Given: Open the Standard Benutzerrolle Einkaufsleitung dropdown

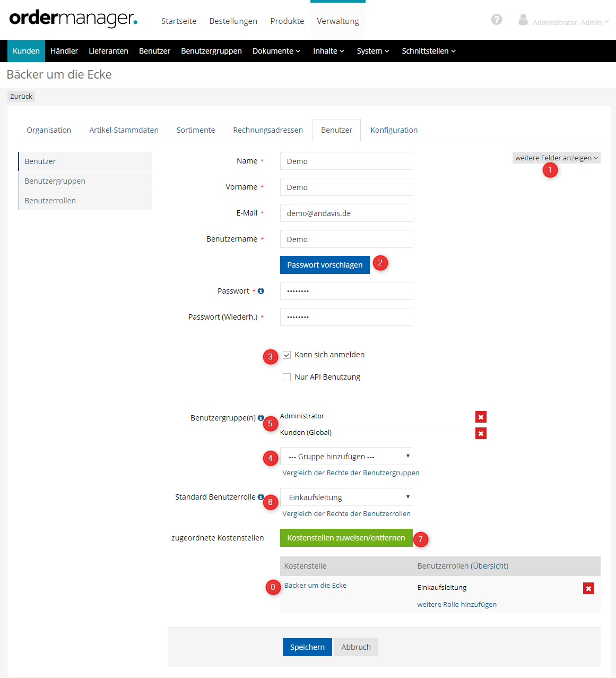Looking at the screenshot, I should [346, 497].
